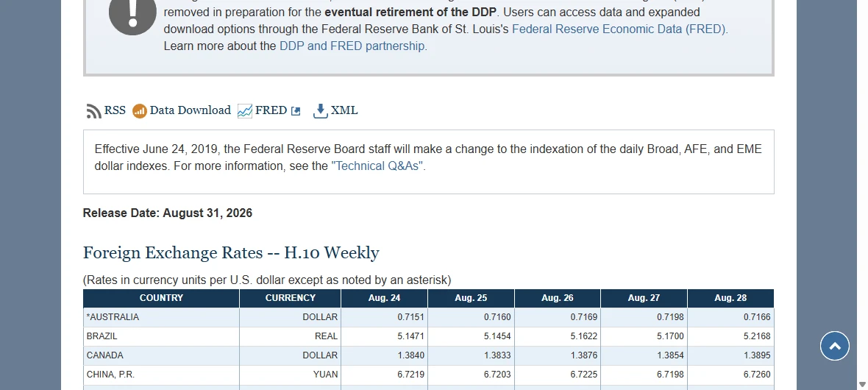Click the DOLLAR cell in the Canada row
868x390 pixels.
click(290, 355)
